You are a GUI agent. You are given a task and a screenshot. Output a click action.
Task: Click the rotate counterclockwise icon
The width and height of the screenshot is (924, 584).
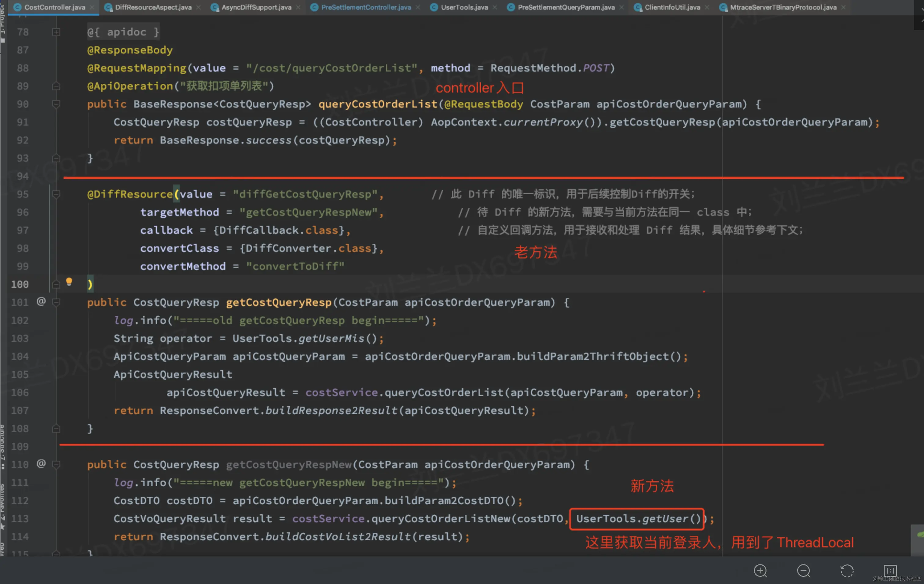coord(847,571)
